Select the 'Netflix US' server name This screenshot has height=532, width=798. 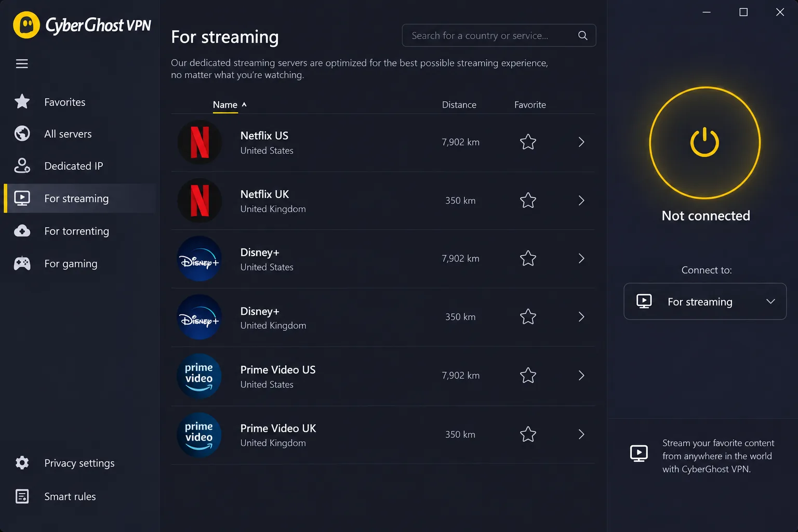264,136
